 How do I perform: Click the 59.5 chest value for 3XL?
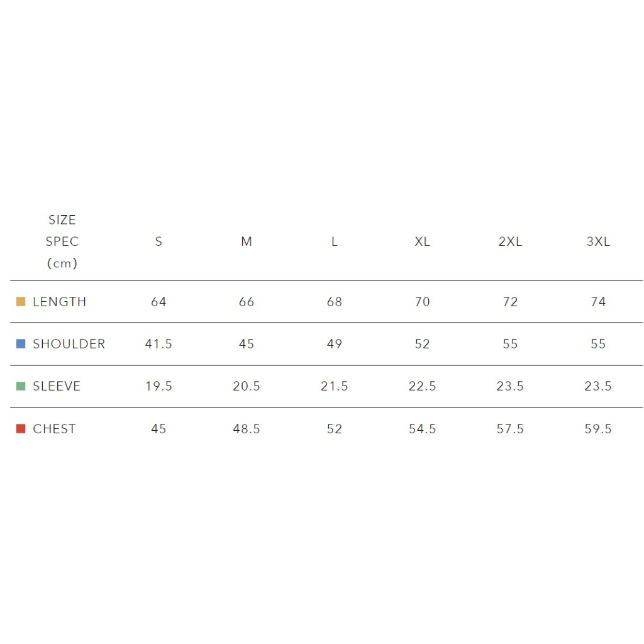(598, 429)
